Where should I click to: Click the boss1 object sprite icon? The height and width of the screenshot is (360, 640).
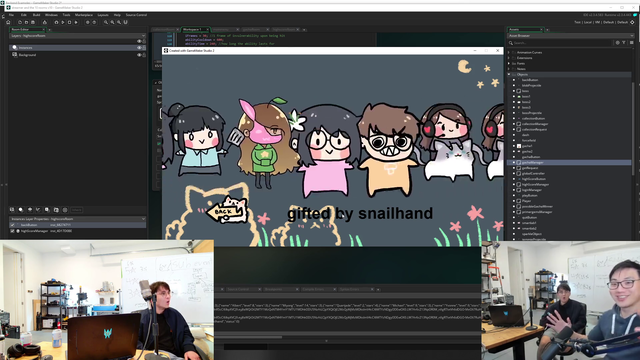click(x=519, y=96)
